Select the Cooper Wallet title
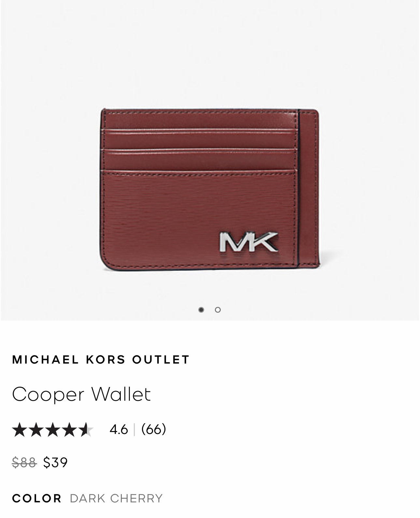The height and width of the screenshot is (518, 420). [81, 394]
